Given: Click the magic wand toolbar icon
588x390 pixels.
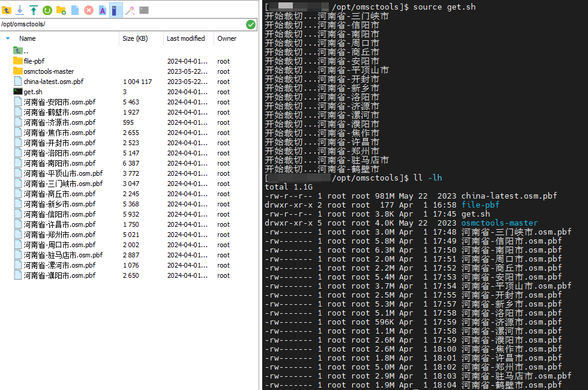Looking at the screenshot, I should pos(130,10).
